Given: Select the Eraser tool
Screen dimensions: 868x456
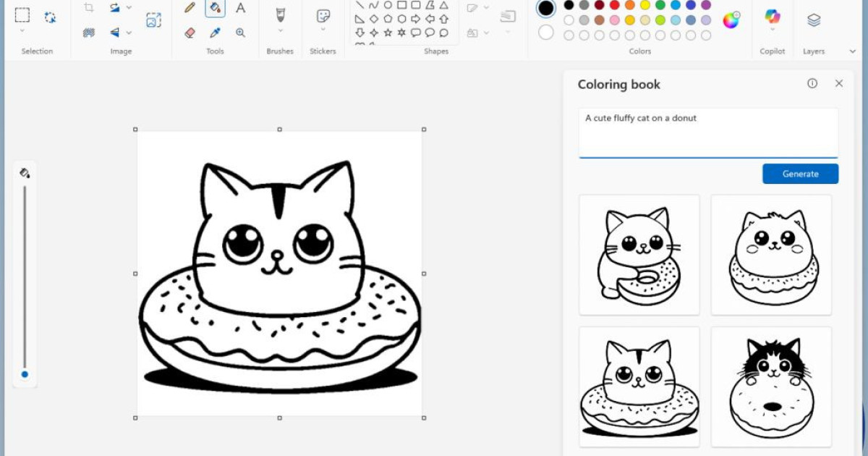Looking at the screenshot, I should point(190,33).
